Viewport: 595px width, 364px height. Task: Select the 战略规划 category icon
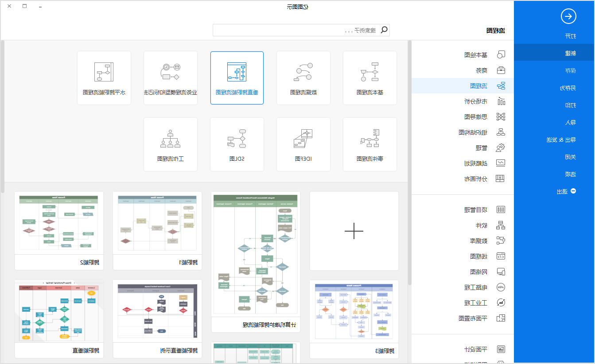tap(501, 163)
